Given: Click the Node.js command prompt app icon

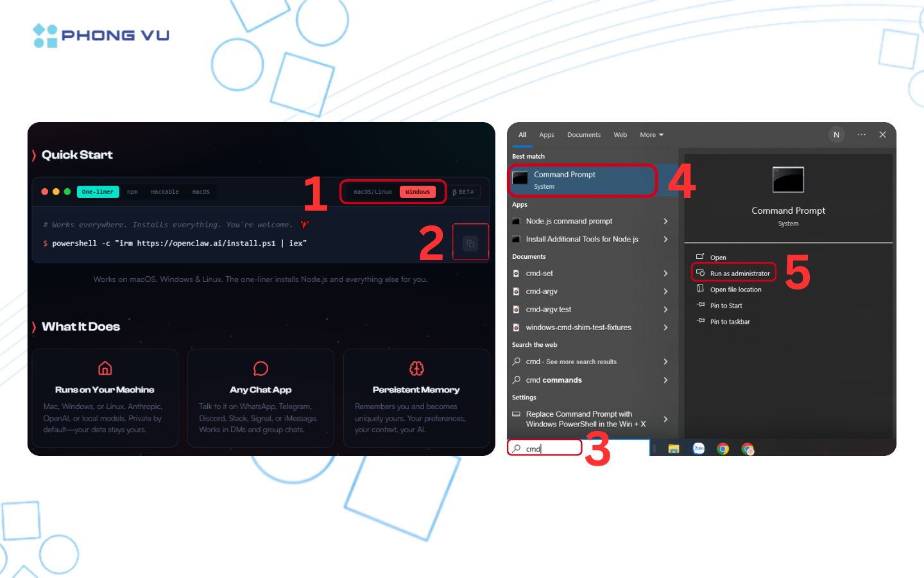Looking at the screenshot, I should coord(516,221).
